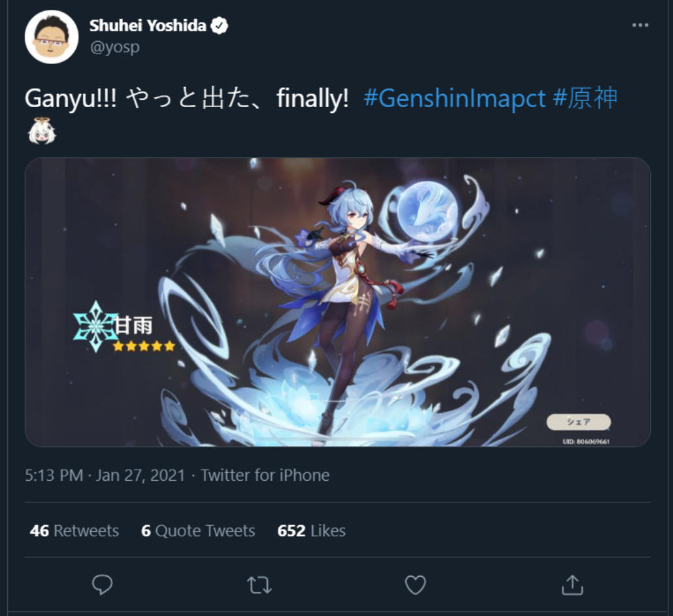View the 652 Likes list

coord(311,530)
